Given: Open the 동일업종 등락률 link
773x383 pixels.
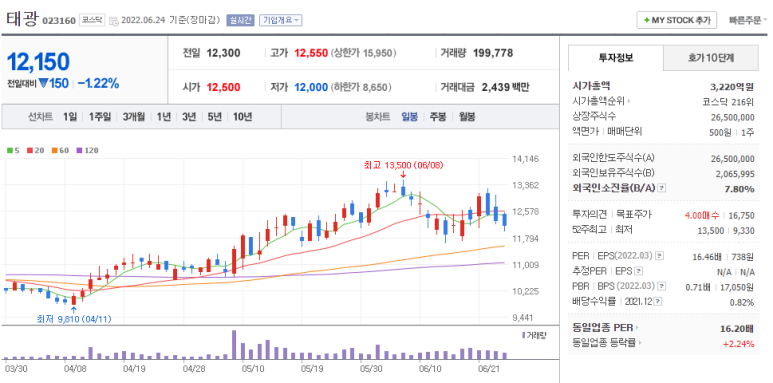Looking at the screenshot, I should pyautogui.click(x=607, y=343).
